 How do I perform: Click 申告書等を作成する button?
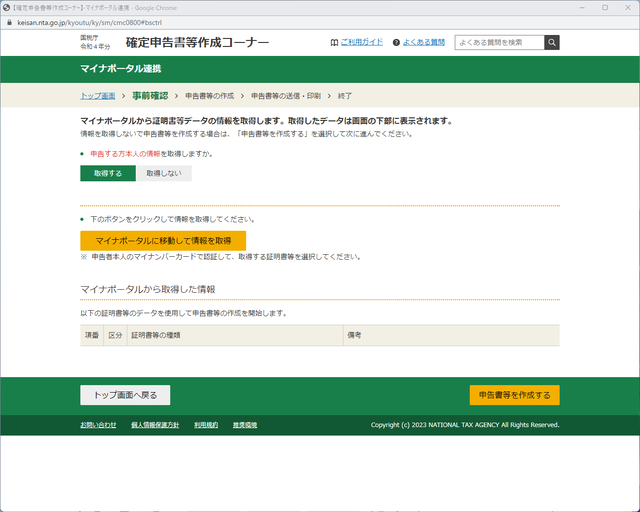click(x=514, y=395)
